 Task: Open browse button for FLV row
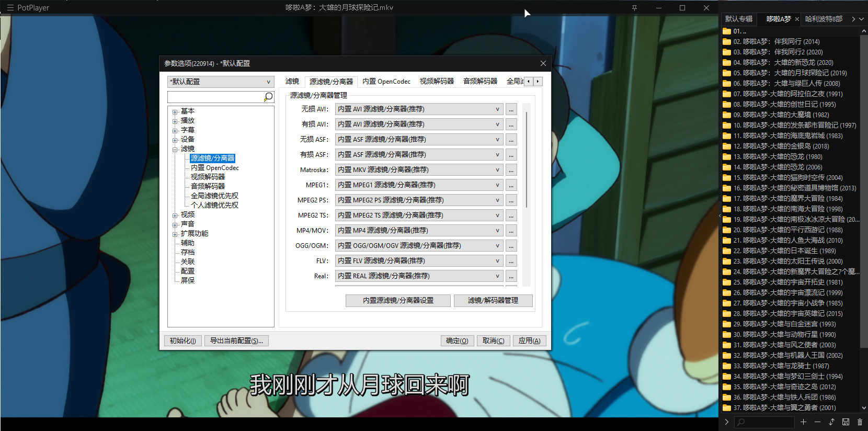coord(511,261)
